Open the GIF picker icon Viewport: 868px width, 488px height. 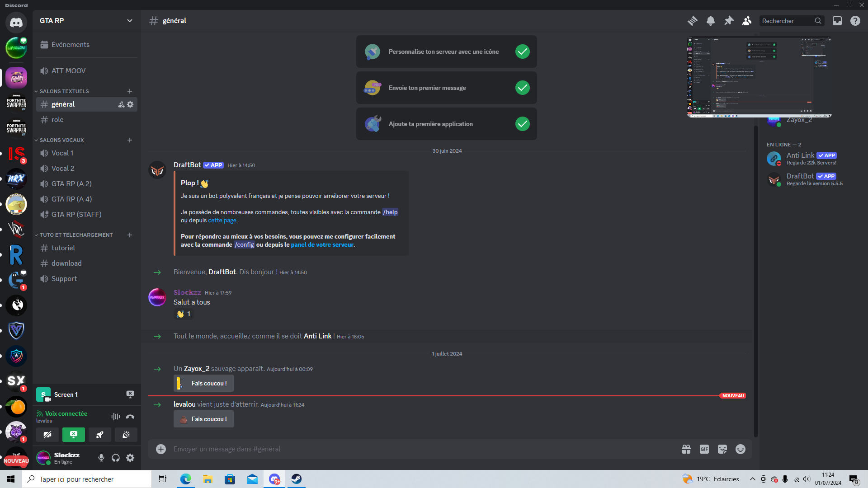[x=704, y=449]
